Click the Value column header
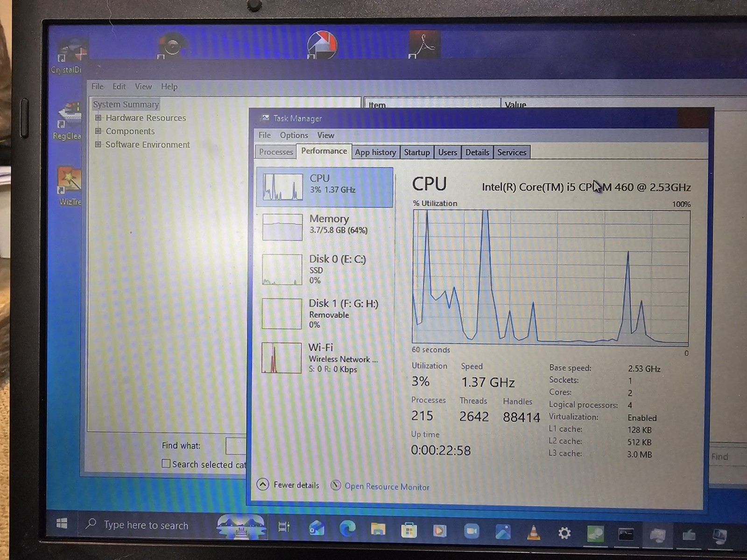 click(624, 105)
